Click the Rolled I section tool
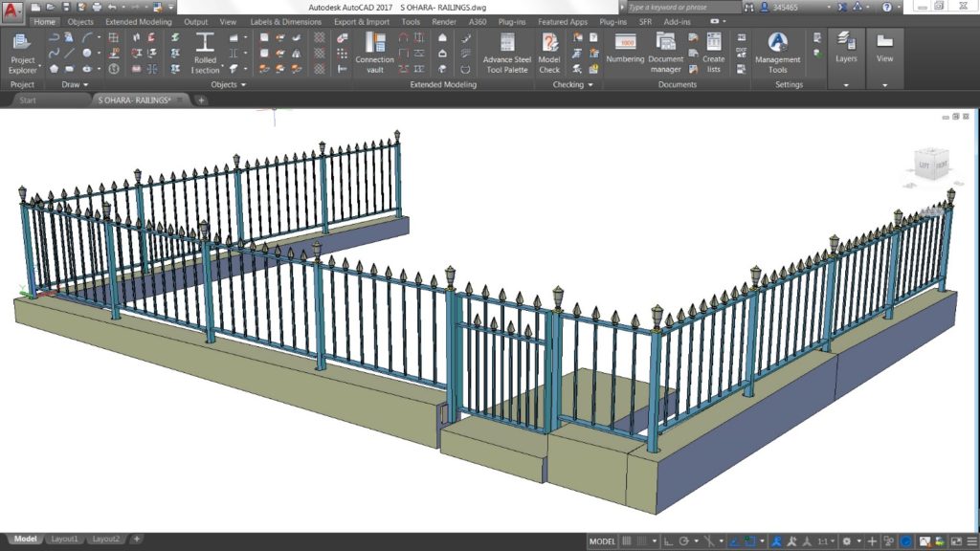The width and height of the screenshot is (980, 551). (205, 53)
